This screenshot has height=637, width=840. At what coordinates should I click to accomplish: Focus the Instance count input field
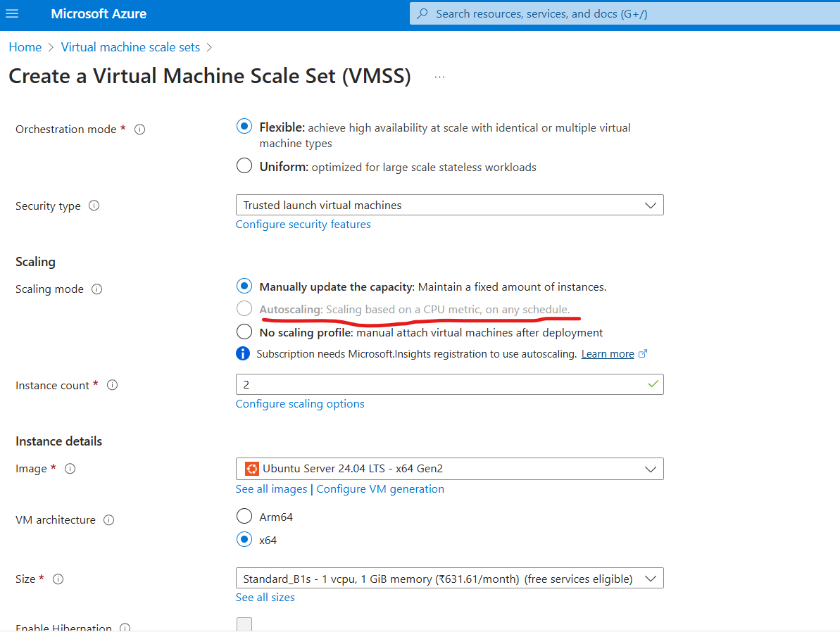click(449, 385)
